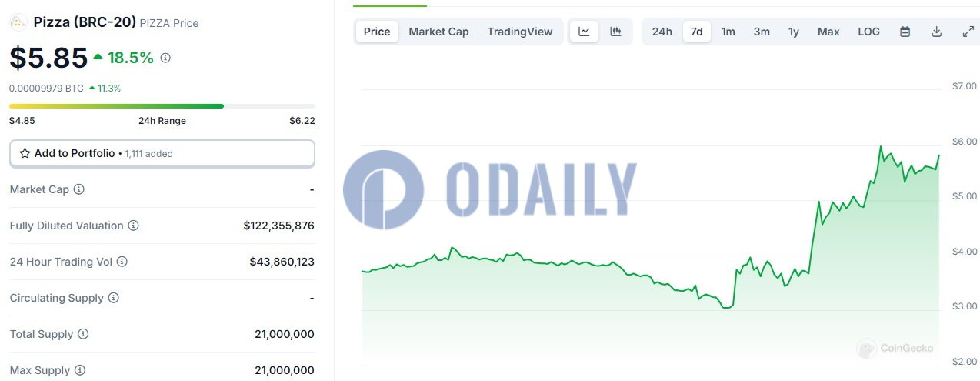Switch to the line chart view icon
The width and height of the screenshot is (980, 381).
point(584,32)
